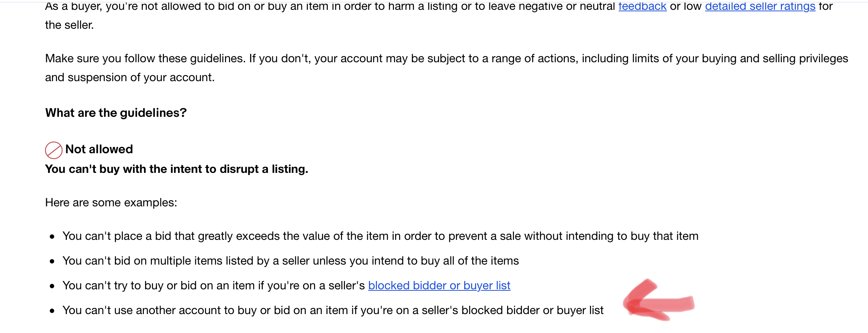
Task: Click the 'Not allowed' heading text
Action: coord(99,149)
